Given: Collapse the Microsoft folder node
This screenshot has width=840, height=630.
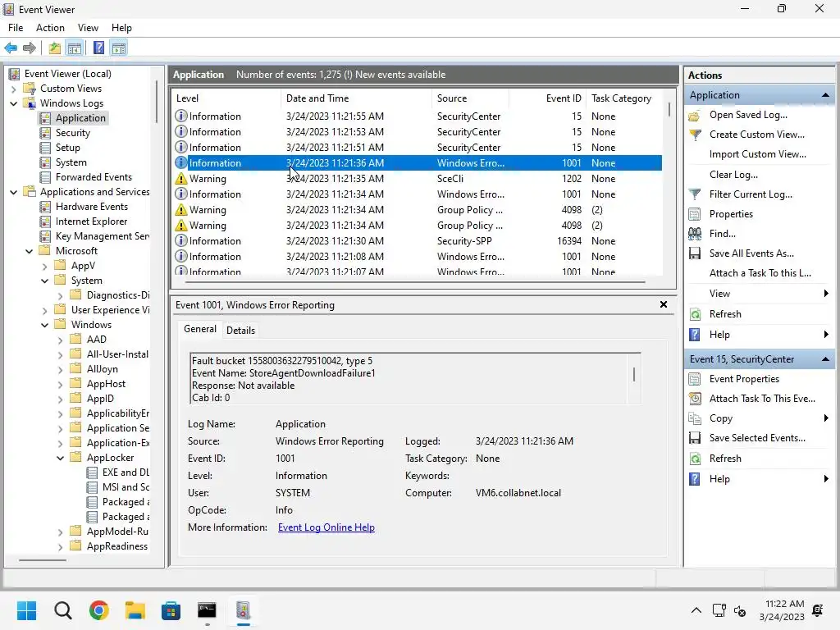Looking at the screenshot, I should click(x=30, y=251).
